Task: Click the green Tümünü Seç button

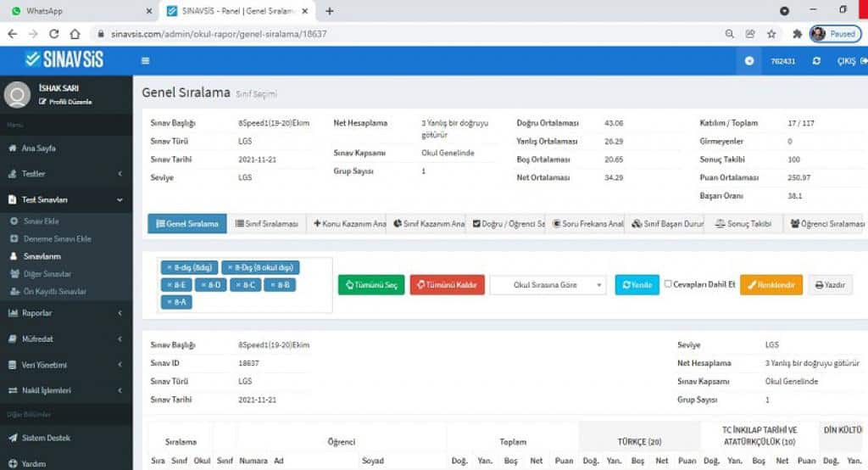Action: coord(371,285)
